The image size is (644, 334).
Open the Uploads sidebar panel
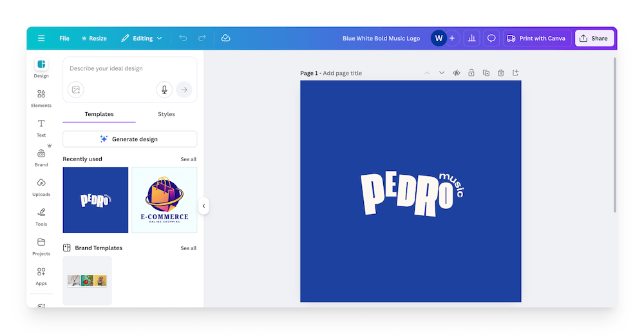point(41,187)
